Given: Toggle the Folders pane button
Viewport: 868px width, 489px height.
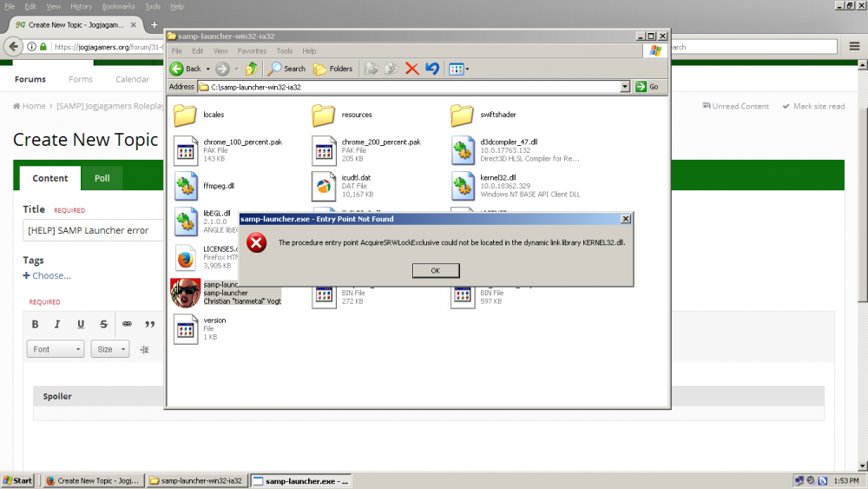Looking at the screenshot, I should click(332, 69).
